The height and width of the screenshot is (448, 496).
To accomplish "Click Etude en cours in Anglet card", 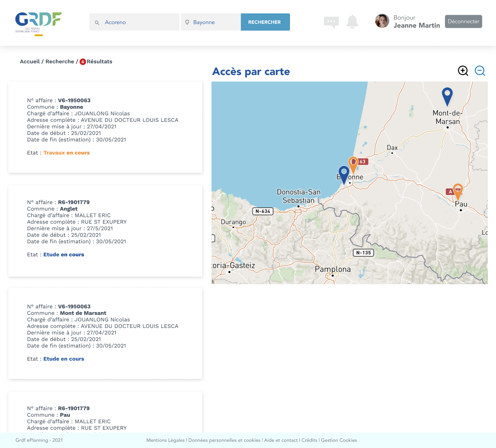I will click(64, 255).
